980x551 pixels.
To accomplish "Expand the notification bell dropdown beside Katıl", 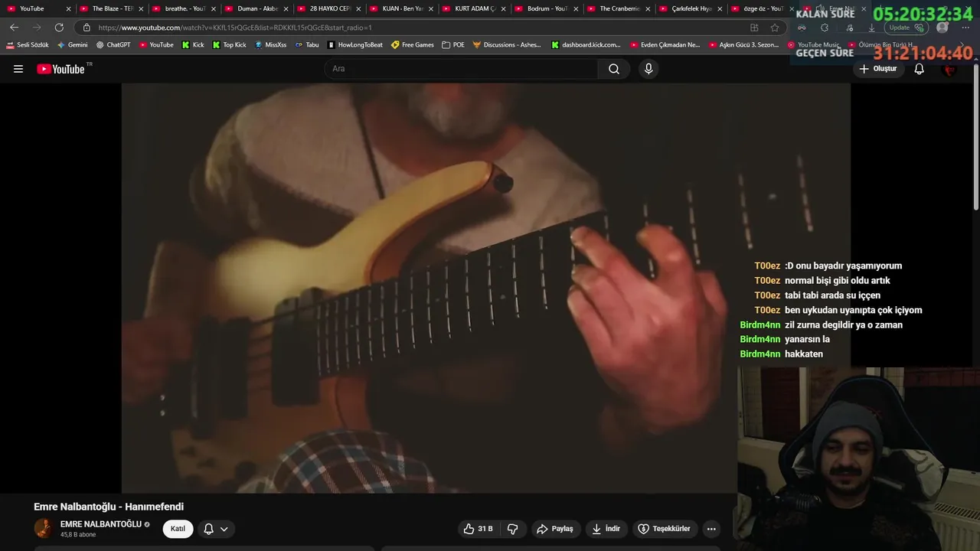I will pyautogui.click(x=216, y=529).
